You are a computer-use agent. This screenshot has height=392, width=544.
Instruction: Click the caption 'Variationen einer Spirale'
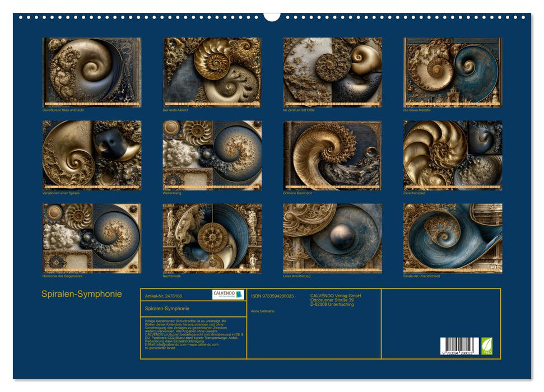pyautogui.click(x=61, y=193)
